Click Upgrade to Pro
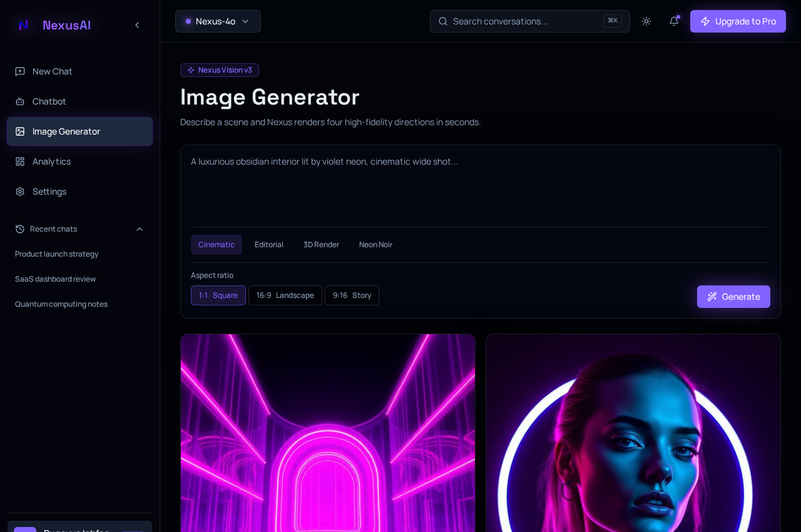 coord(738,21)
